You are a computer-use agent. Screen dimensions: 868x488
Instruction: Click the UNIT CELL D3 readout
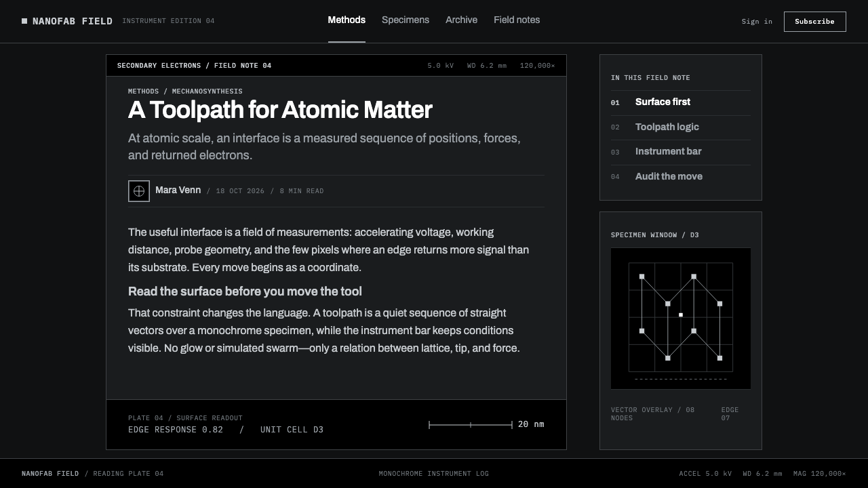click(292, 430)
